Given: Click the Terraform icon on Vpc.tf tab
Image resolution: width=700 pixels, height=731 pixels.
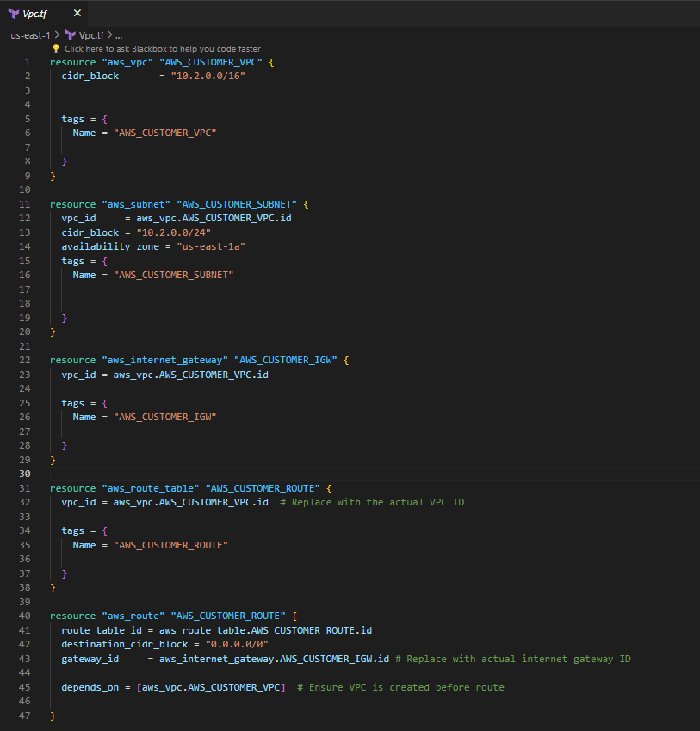Looking at the screenshot, I should (14, 14).
